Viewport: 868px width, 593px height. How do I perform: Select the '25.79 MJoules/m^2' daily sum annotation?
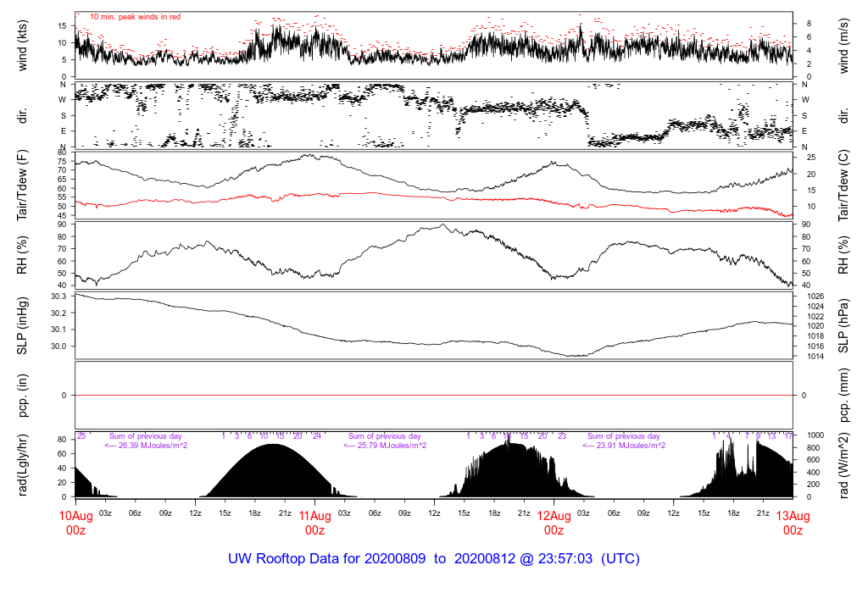point(385,446)
